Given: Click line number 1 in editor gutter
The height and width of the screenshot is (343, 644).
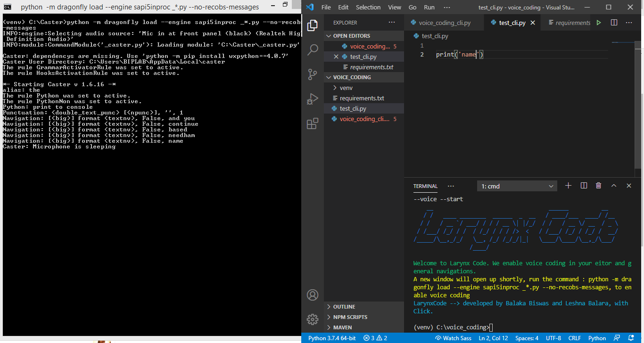Looking at the screenshot, I should pyautogui.click(x=422, y=46).
